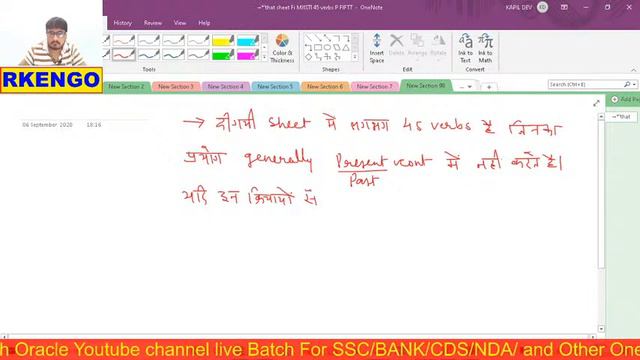The height and width of the screenshot is (360, 640).
Task: Click the horizontal scrollbar right arrow
Action: coord(593,337)
